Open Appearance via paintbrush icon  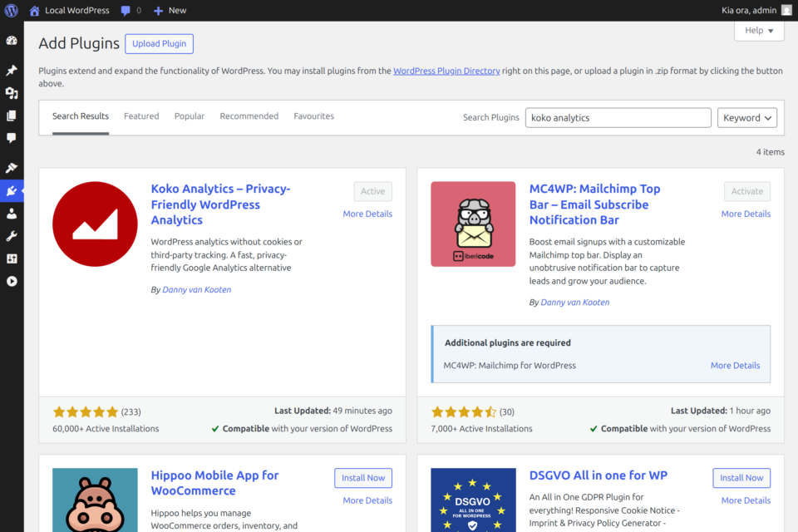12,167
